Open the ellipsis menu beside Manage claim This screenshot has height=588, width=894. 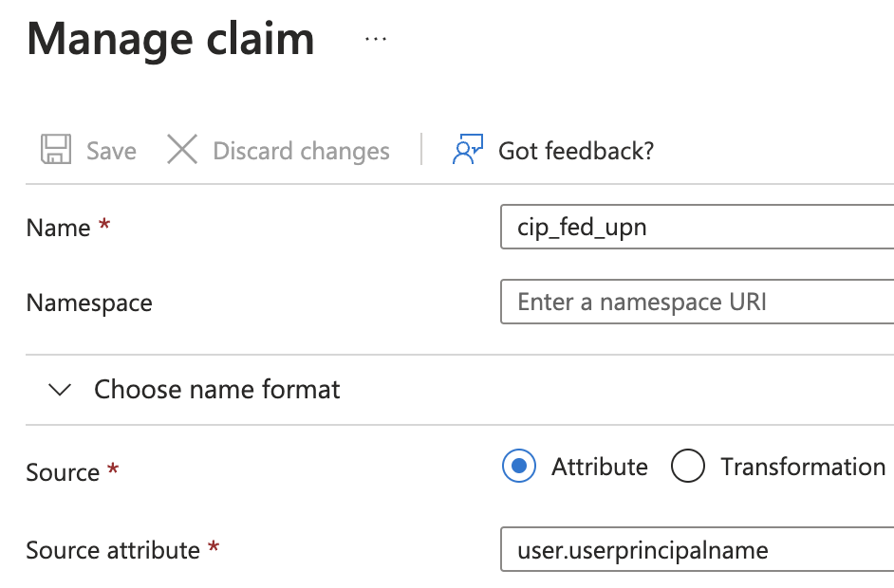click(x=376, y=39)
